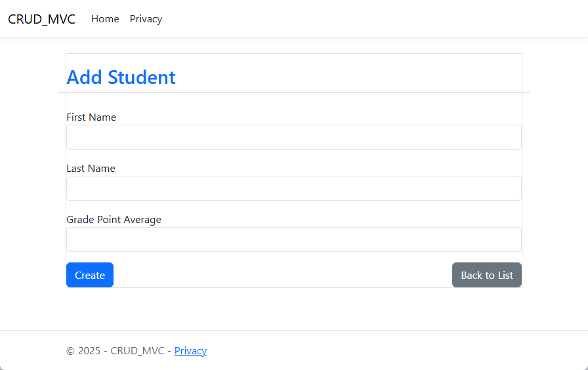The height and width of the screenshot is (370, 588).
Task: Select the Grade Point Average input field
Action: point(293,239)
